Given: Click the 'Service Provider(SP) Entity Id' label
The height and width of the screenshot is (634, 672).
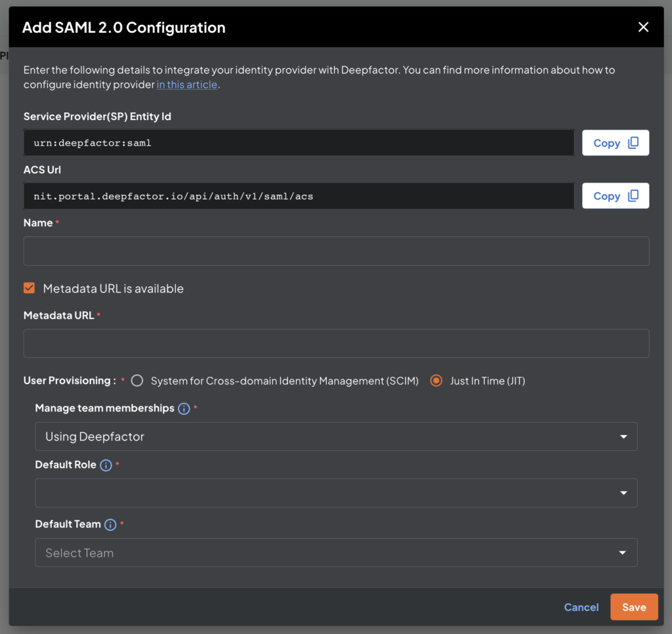Looking at the screenshot, I should [x=97, y=117].
